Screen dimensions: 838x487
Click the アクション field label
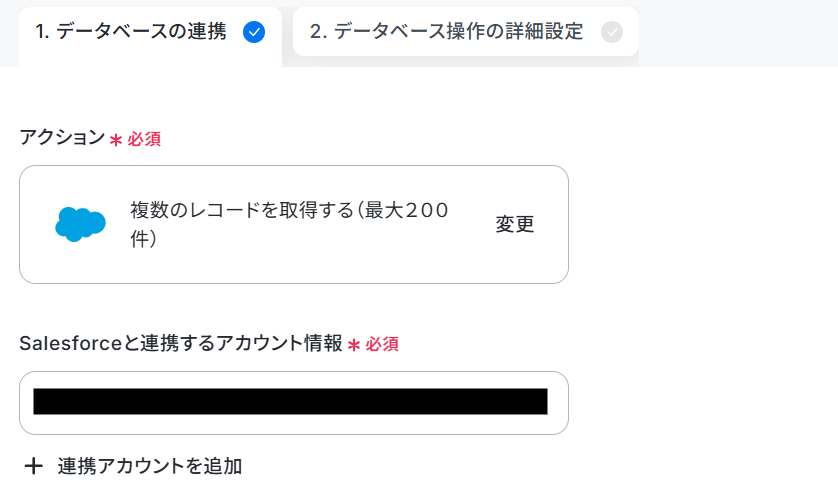tap(63, 137)
